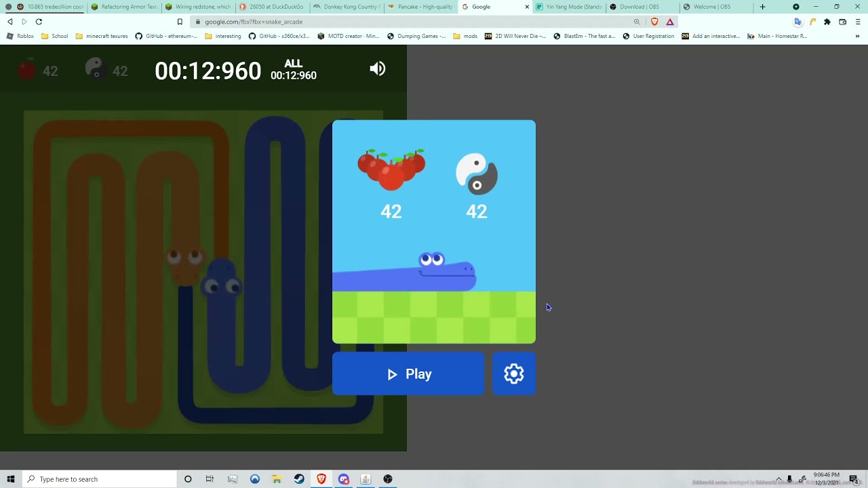The height and width of the screenshot is (488, 868).
Task: Open the Brave wallet icon
Action: point(843,22)
